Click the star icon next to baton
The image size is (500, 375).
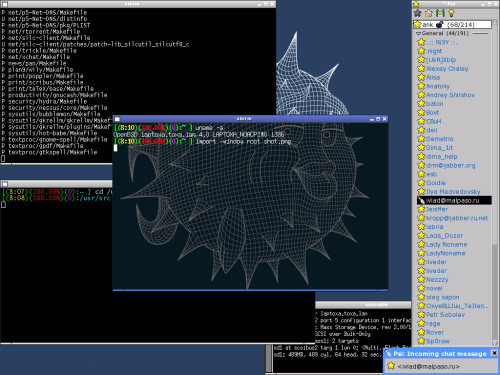pyautogui.click(x=421, y=104)
